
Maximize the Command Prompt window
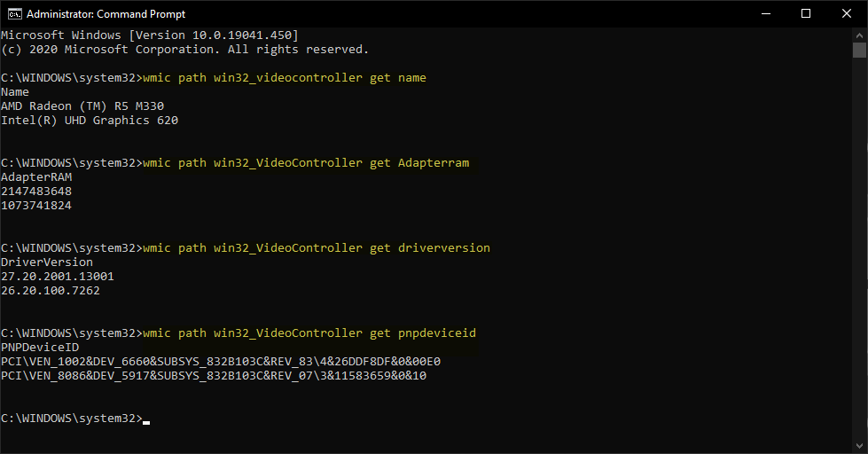(806, 14)
